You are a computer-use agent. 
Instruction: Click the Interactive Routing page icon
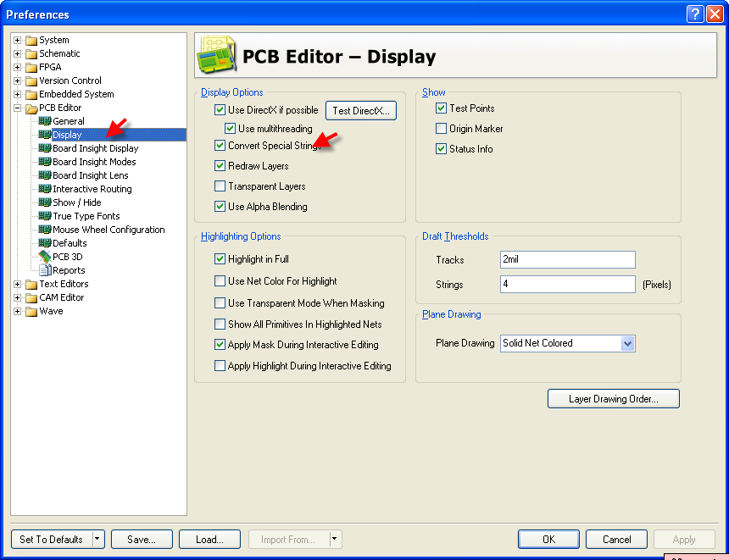click(45, 189)
